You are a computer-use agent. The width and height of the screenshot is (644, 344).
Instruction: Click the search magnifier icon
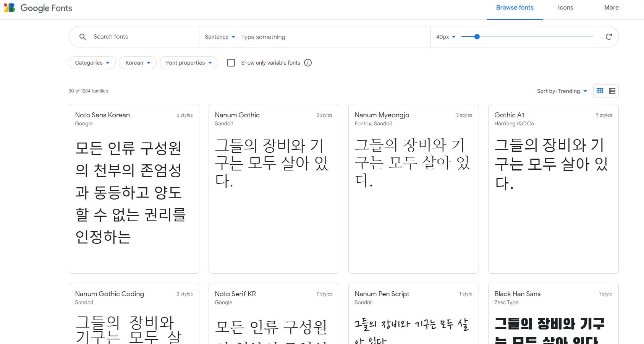pos(83,37)
